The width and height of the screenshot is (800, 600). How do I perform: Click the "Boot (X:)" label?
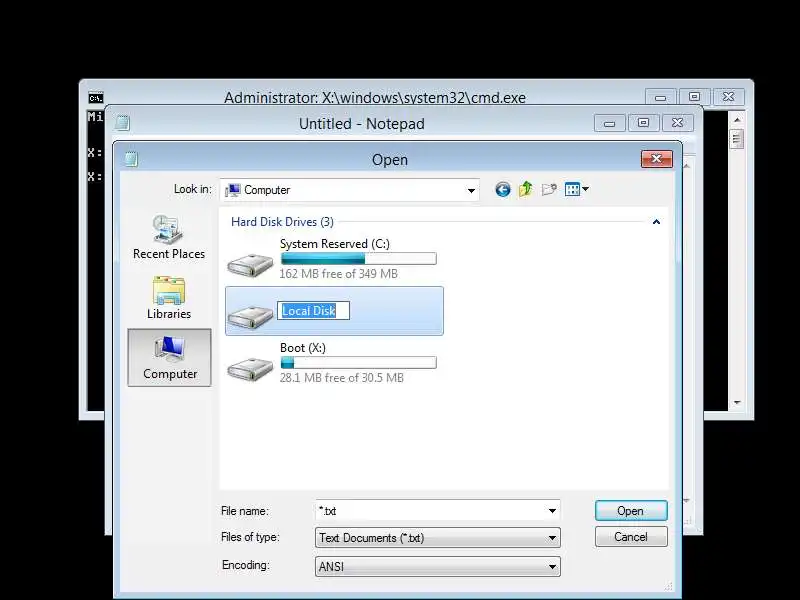point(303,348)
